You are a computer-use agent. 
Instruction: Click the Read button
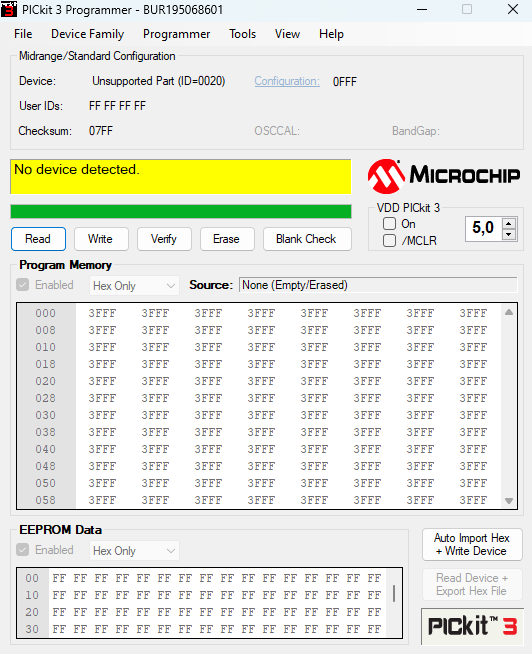pyautogui.click(x=38, y=239)
